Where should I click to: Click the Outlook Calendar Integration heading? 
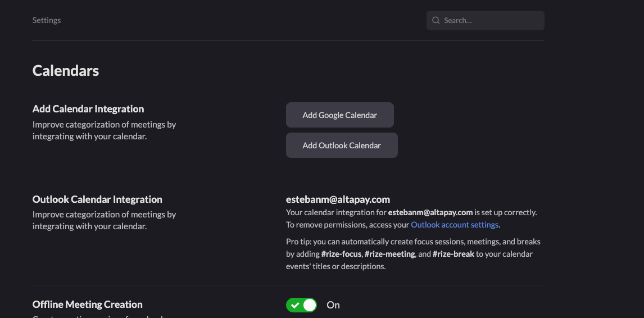97,199
